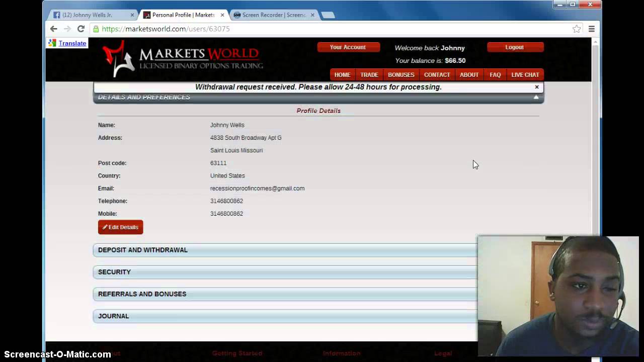Click the Edit Details button

coord(121,227)
